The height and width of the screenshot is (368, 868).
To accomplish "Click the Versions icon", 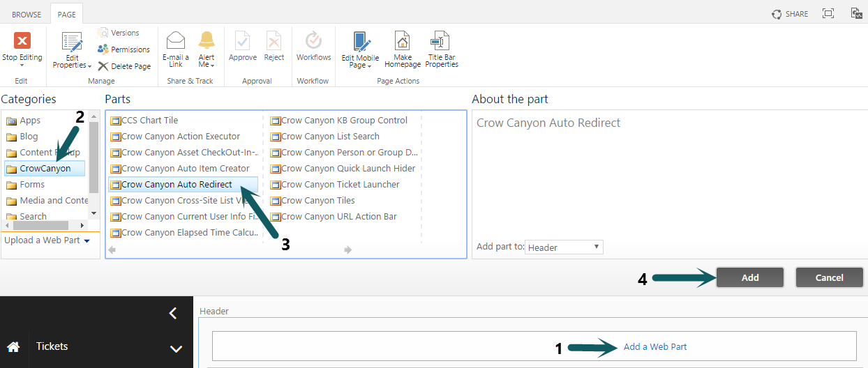I will point(104,33).
